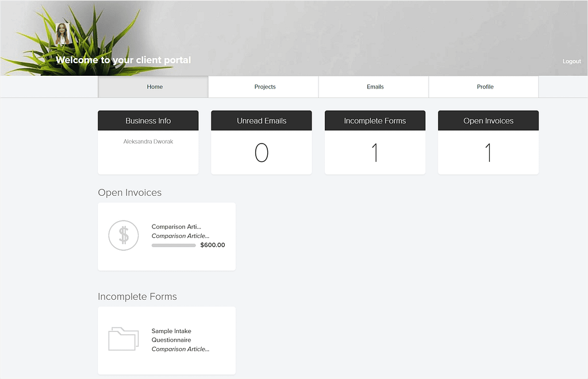Click the Open Invoices section heading

point(130,192)
